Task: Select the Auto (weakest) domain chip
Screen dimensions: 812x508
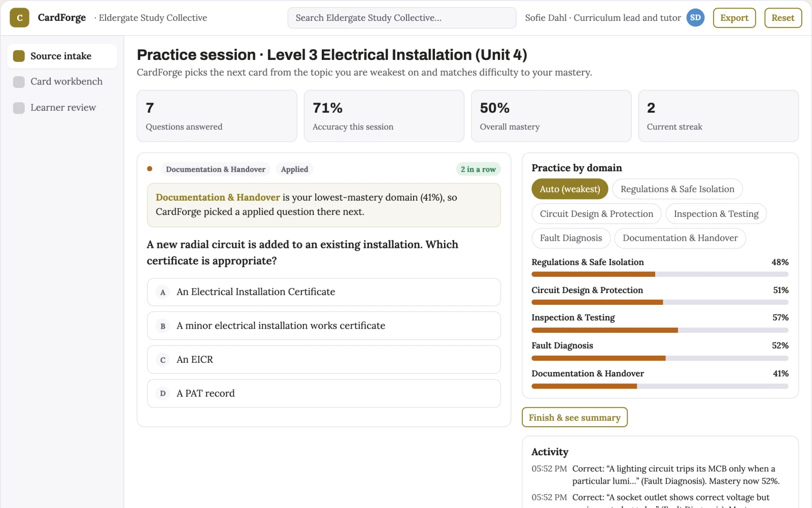Action: 570,189
